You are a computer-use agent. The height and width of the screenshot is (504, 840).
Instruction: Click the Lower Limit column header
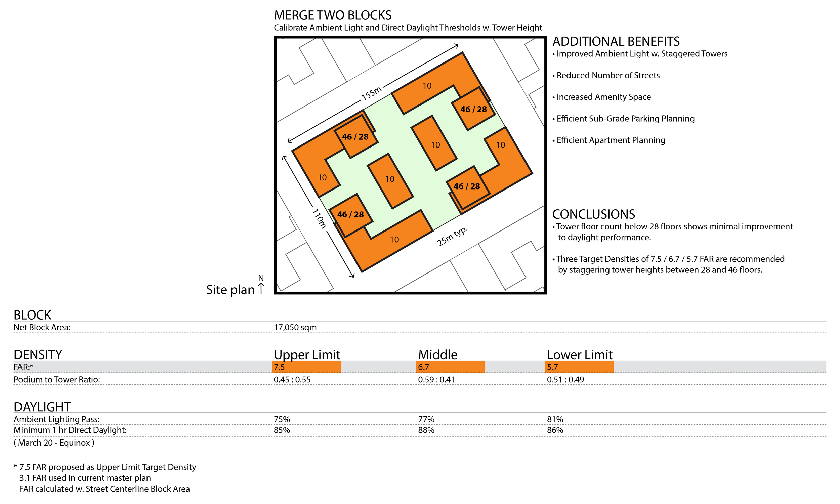580,354
